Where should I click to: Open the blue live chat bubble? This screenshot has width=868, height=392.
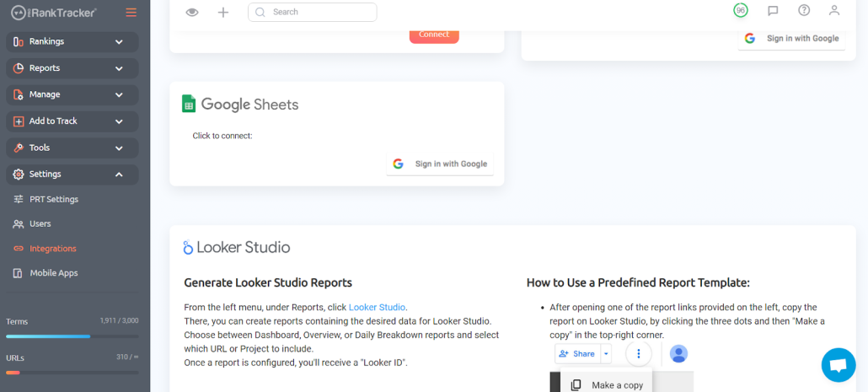point(839,365)
